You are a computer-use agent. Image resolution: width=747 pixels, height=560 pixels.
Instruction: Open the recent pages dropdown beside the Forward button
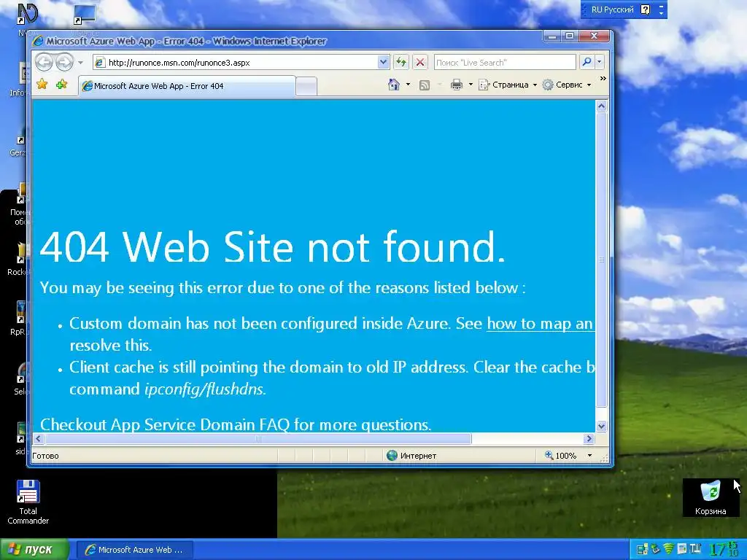point(80,63)
